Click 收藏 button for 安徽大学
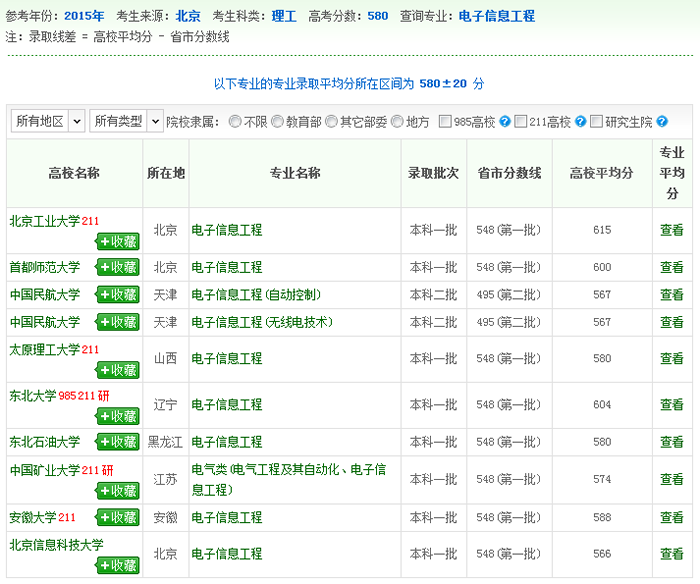 click(117, 517)
